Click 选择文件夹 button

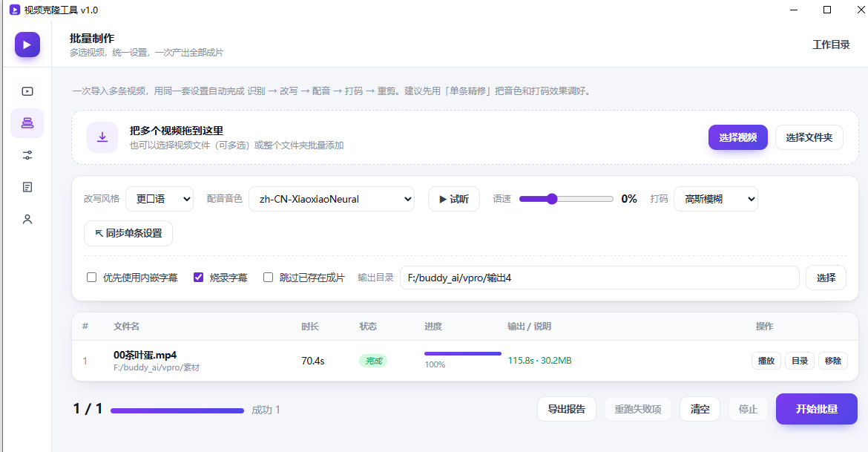[x=809, y=137]
